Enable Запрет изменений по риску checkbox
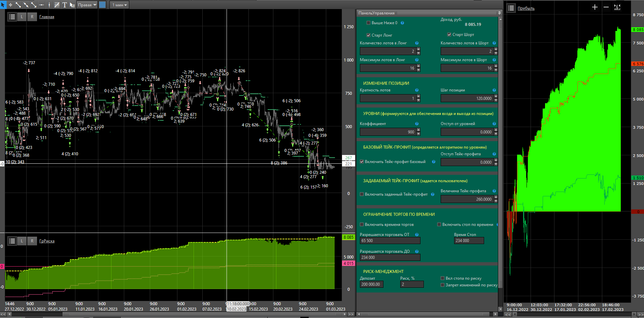The image size is (644, 318). click(x=442, y=285)
